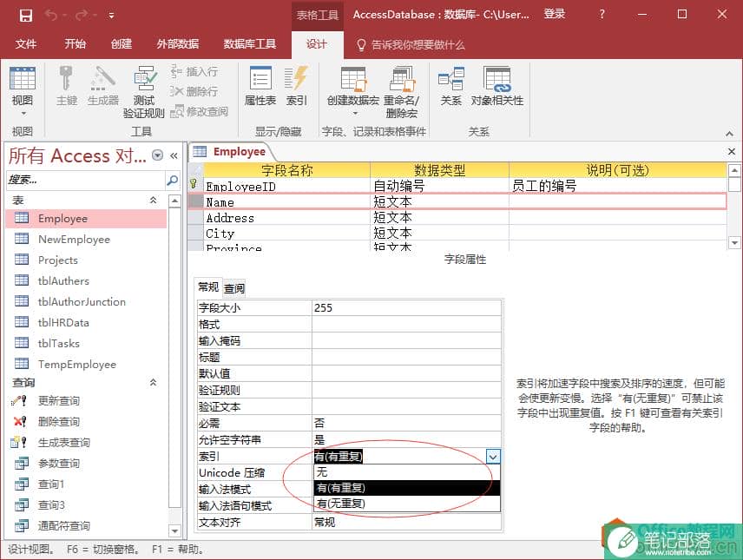Image resolution: width=743 pixels, height=560 pixels.
Task: Select the Employee table in navigation pane
Action: [86, 219]
